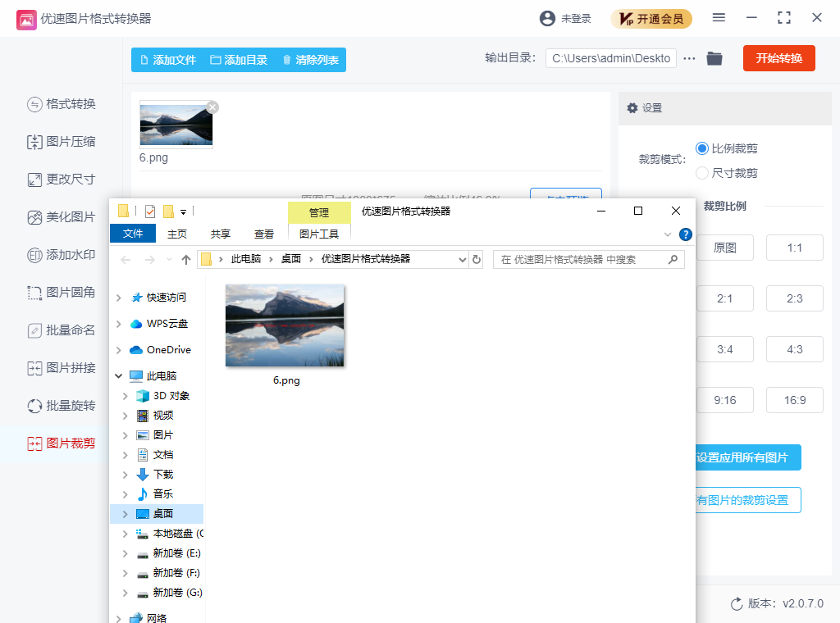
Task: Choose the 4:3 crop ratio
Action: pos(794,349)
